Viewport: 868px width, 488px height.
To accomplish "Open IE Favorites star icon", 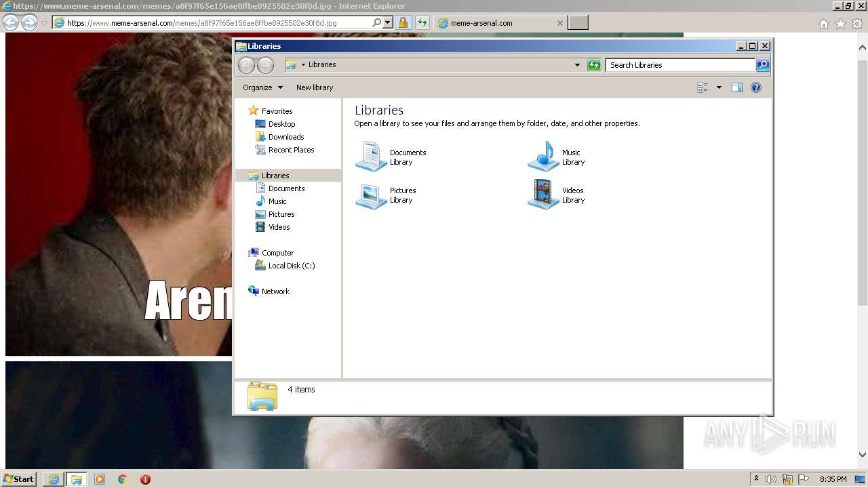I will pyautogui.click(x=840, y=24).
